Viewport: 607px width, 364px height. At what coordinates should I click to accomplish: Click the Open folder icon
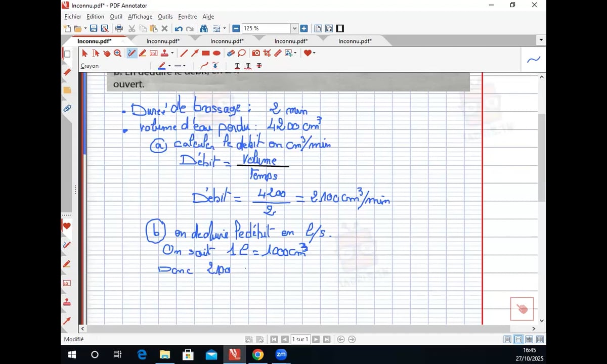click(x=77, y=28)
